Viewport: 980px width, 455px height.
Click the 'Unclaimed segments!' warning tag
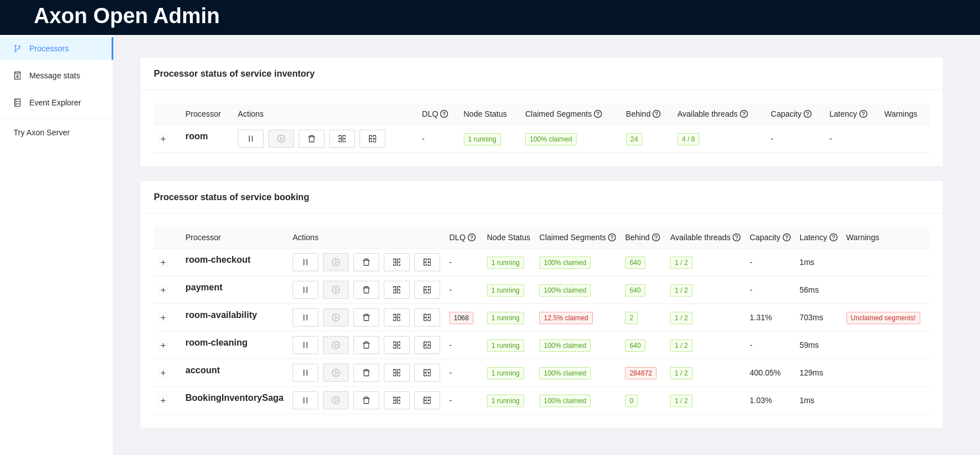pyautogui.click(x=883, y=318)
